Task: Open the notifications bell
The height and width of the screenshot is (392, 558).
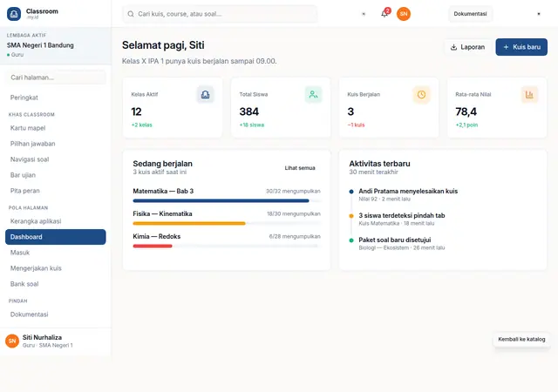Action: (x=384, y=14)
